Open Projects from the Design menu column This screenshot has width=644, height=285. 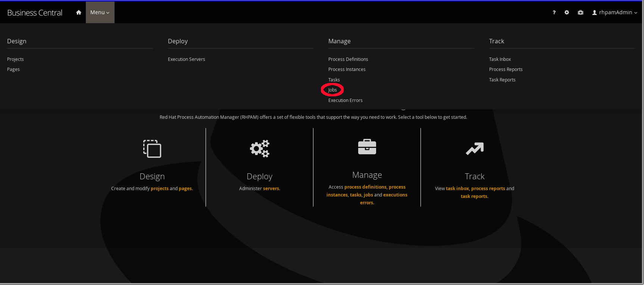(15, 59)
